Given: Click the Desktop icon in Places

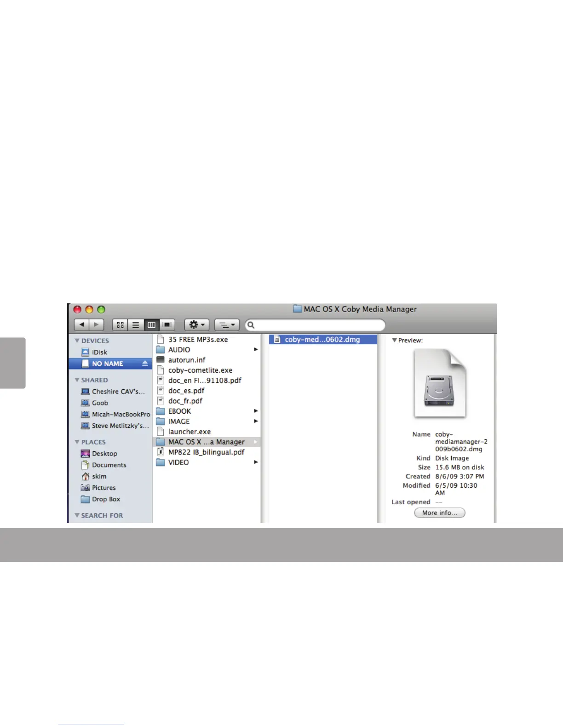Looking at the screenshot, I should [x=85, y=454].
